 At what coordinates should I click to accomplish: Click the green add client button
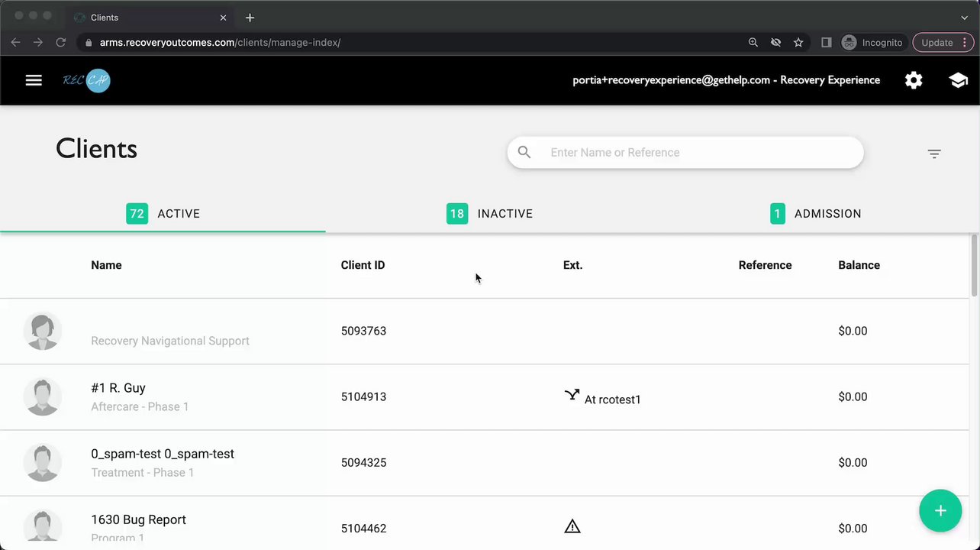(x=940, y=510)
